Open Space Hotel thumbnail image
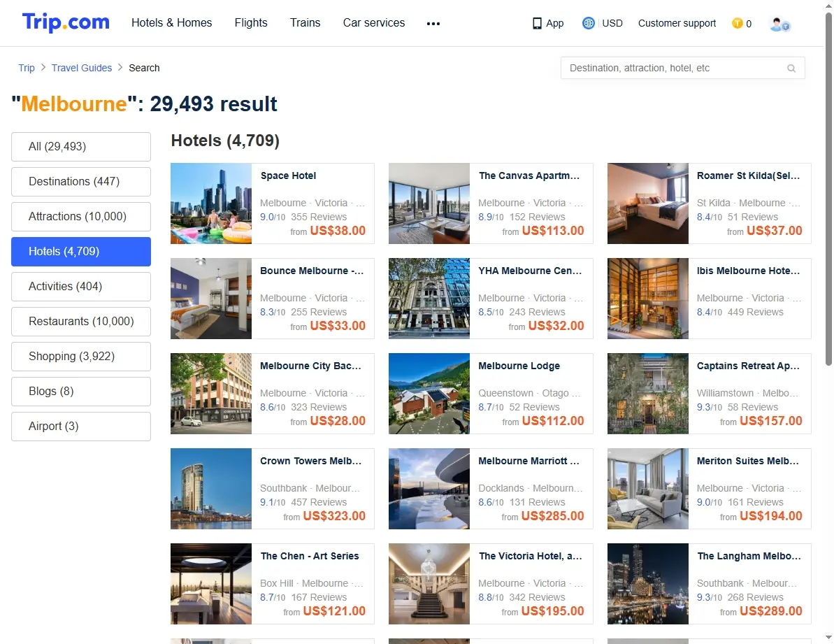The image size is (834, 644). click(211, 203)
